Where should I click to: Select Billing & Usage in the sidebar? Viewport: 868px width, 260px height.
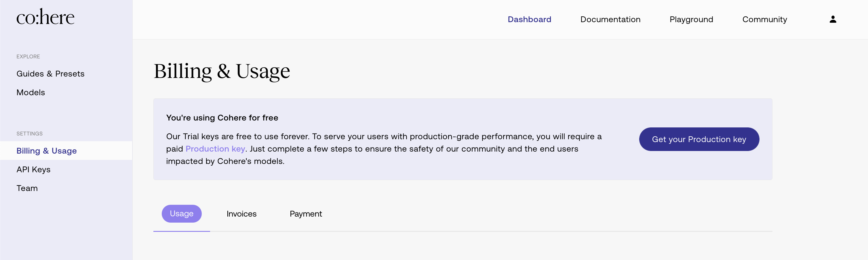click(x=47, y=151)
